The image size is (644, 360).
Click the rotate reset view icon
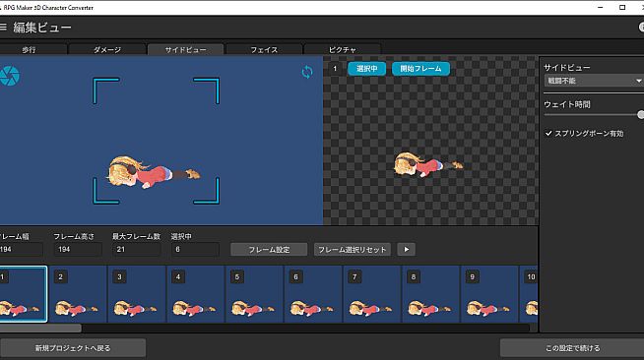point(307,72)
